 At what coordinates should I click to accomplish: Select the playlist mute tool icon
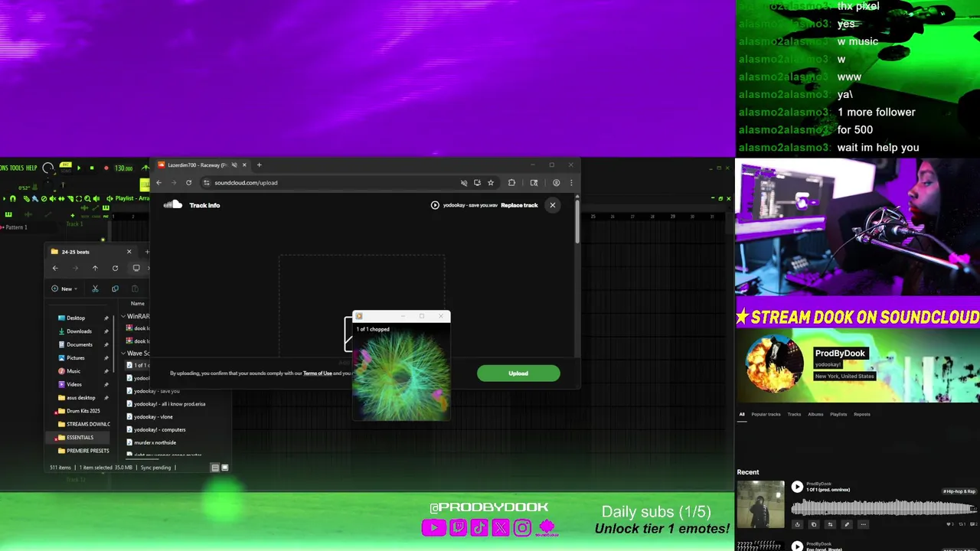[x=53, y=199]
